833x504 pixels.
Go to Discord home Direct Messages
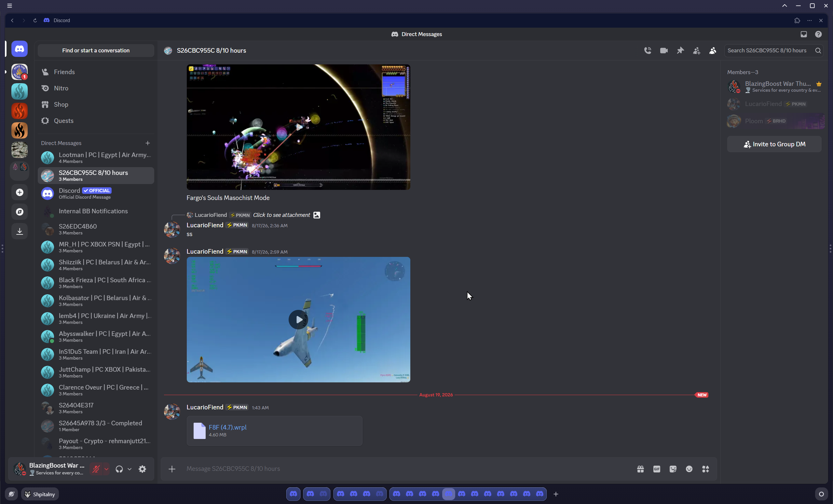tap(20, 49)
